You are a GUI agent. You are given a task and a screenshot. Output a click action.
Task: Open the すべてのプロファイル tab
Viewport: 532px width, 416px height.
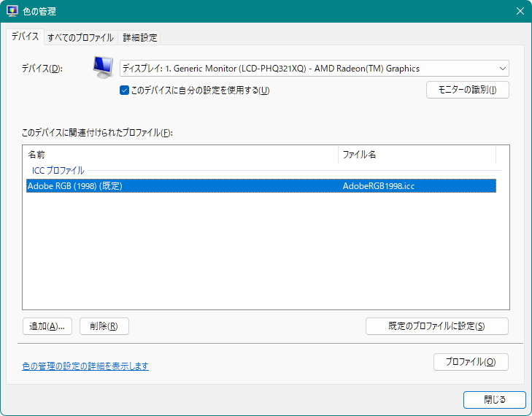coord(80,37)
